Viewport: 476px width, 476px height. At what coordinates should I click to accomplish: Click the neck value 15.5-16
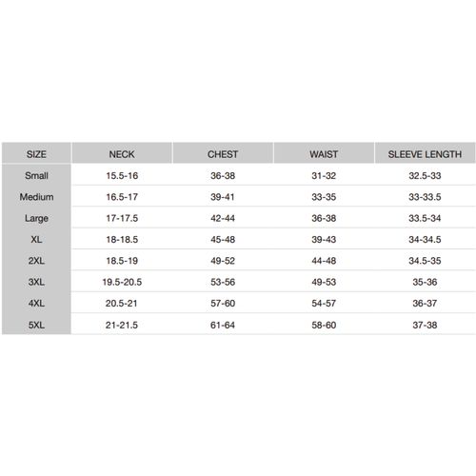(x=122, y=175)
